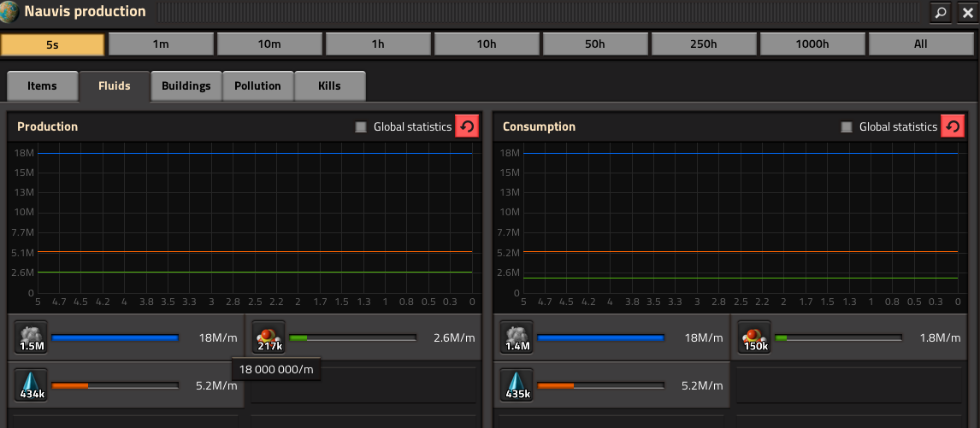Screen dimensions: 980x428
Task: Set time range to 1m
Action: coord(162,44)
